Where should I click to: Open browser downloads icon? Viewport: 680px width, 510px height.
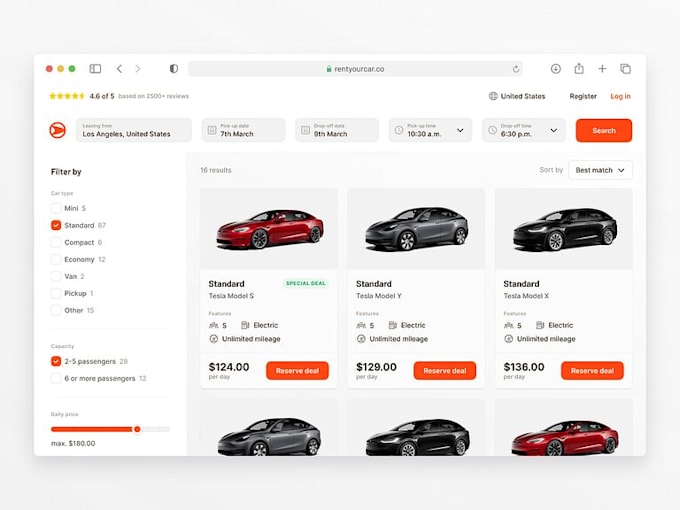pos(556,69)
